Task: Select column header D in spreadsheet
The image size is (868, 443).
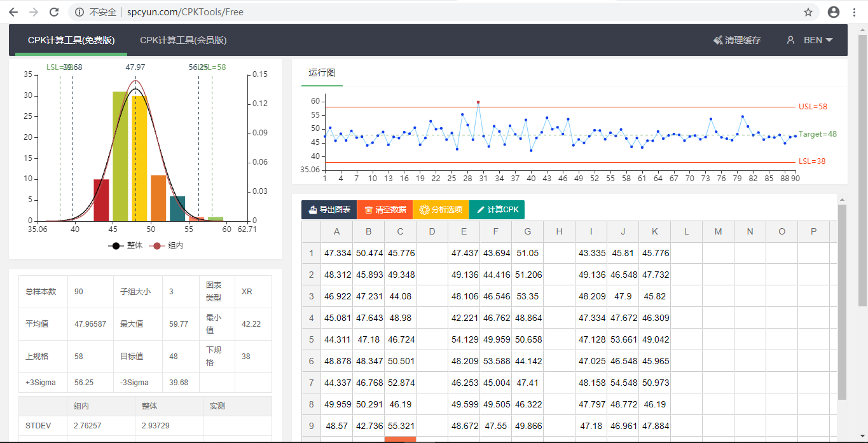Action: coord(432,232)
